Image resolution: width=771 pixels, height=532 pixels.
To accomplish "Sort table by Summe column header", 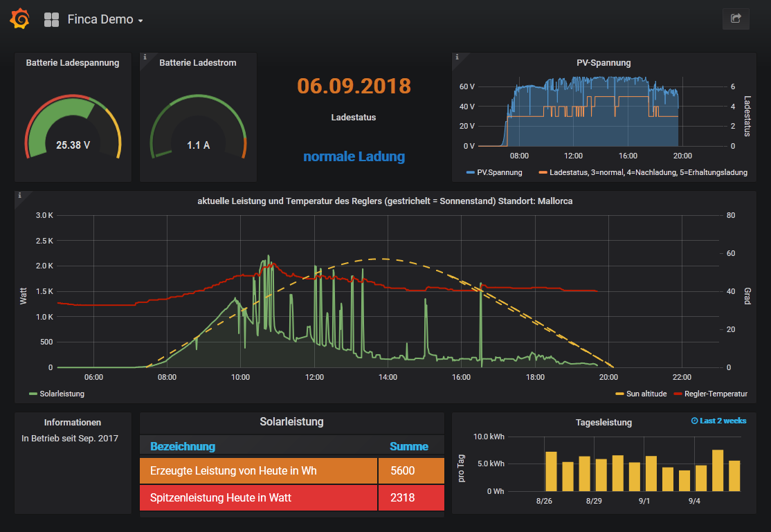I will [408, 446].
